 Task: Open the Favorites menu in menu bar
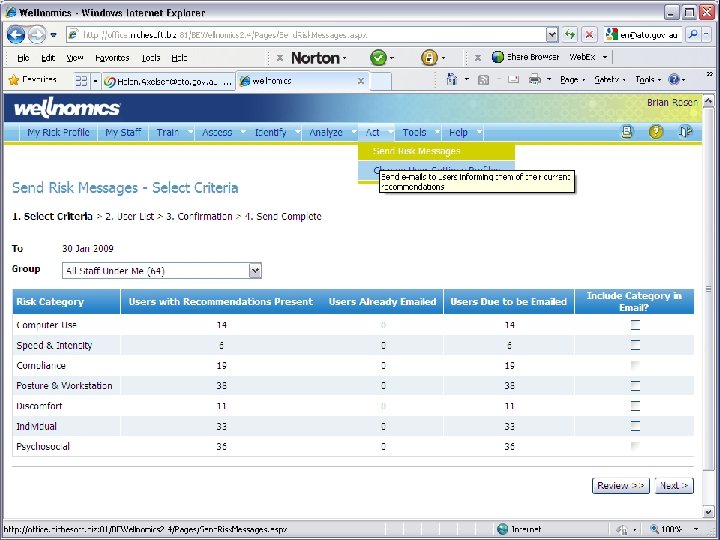pyautogui.click(x=112, y=58)
